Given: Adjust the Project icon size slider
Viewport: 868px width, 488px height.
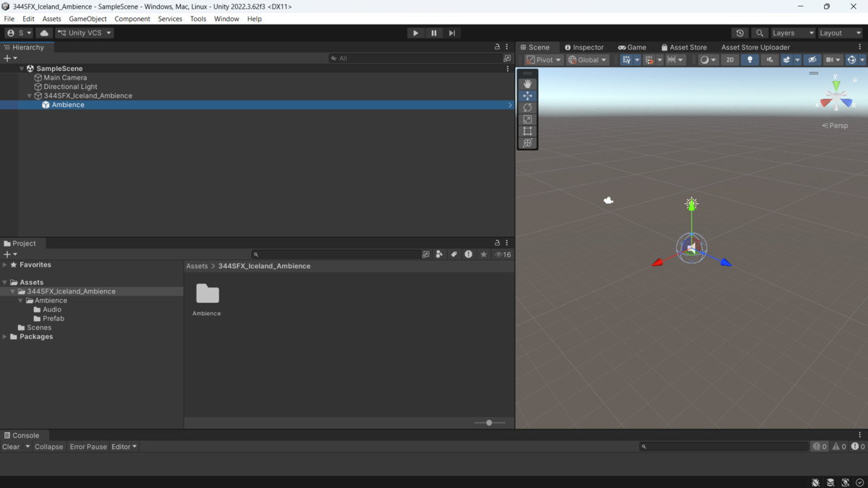Looking at the screenshot, I should (490, 423).
